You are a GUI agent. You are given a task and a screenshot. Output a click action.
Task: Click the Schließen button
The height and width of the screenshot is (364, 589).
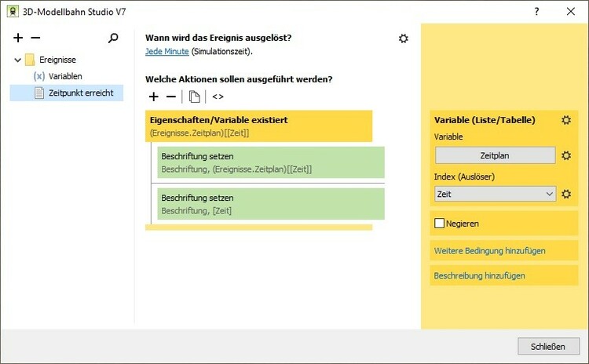[x=548, y=347]
